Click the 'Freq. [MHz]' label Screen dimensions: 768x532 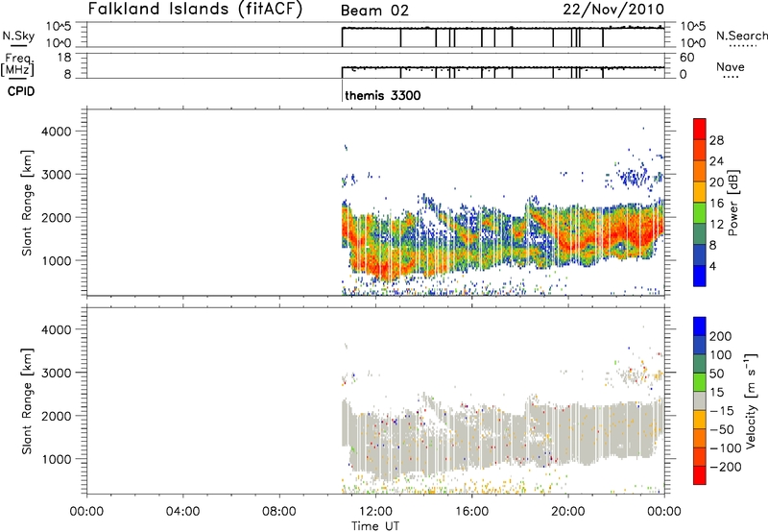click(17, 65)
